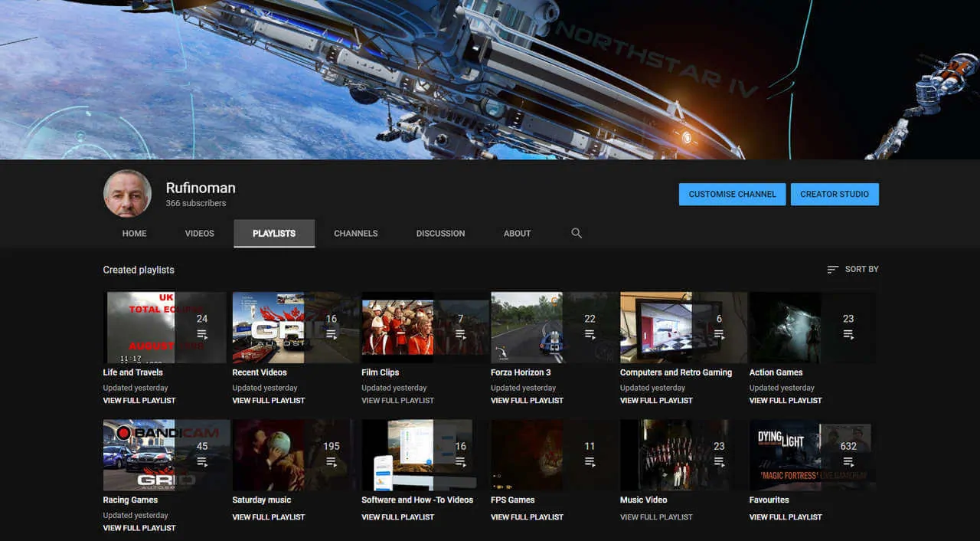Click playlist icon on FPS Games thumbnail
The width and height of the screenshot is (980, 541).
(590, 461)
